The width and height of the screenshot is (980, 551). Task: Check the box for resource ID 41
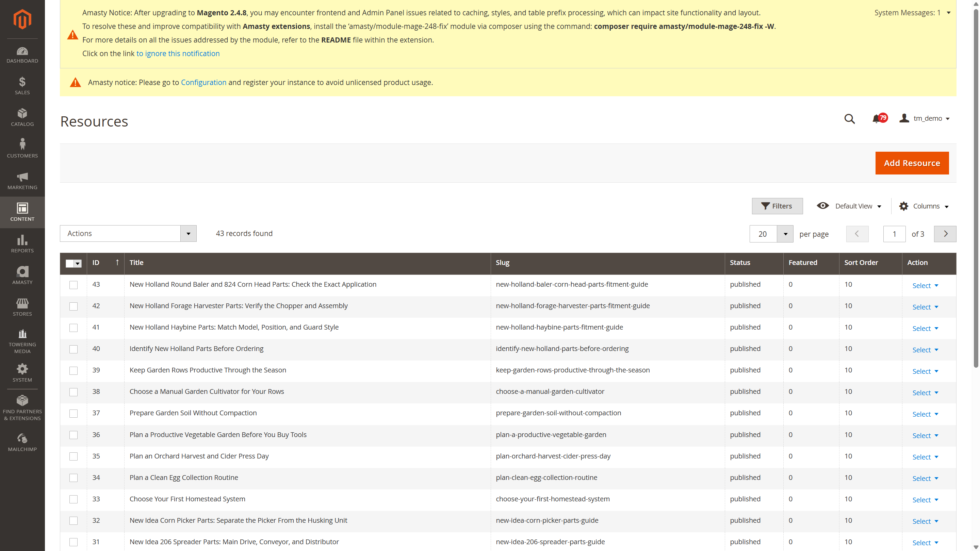pos(73,328)
